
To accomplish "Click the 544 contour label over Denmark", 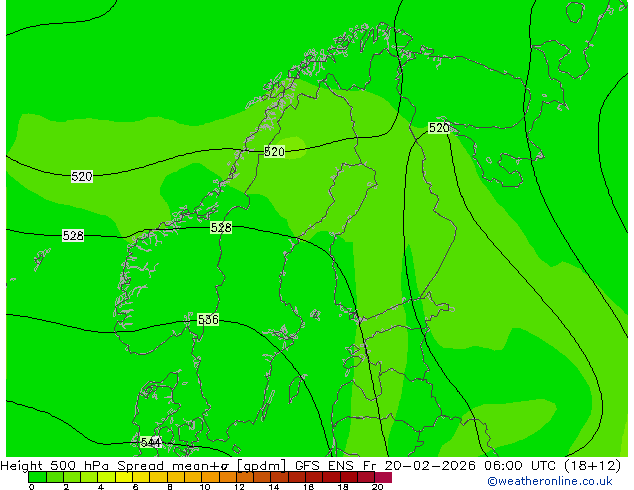I will coord(151,442).
